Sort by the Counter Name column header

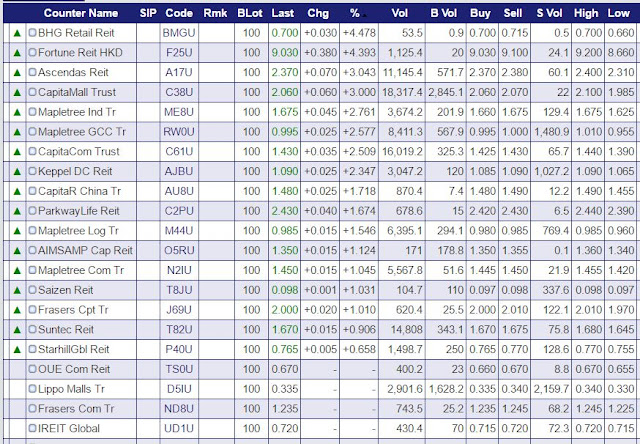tap(81, 13)
